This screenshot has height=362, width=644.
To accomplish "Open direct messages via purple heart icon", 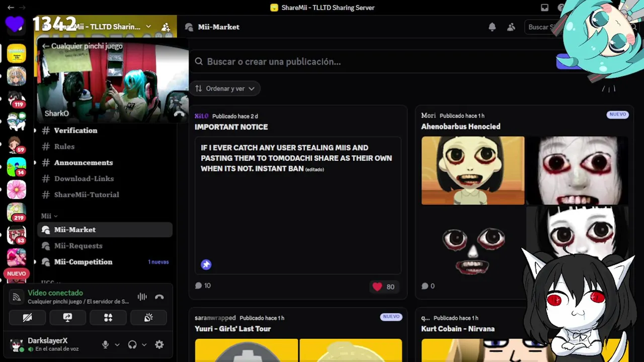I will [15, 25].
